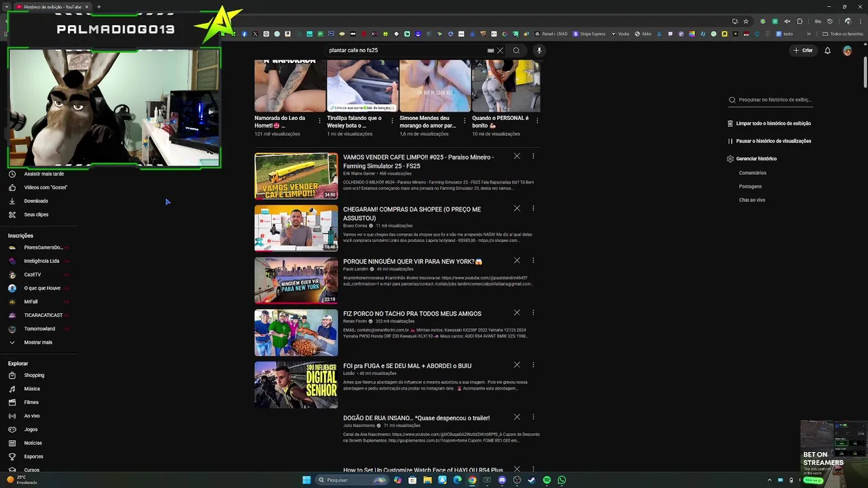Open more options for 'VAMOS VENDER CAFE LIMPO'
Screen dimensions: 868x488
(x=533, y=156)
